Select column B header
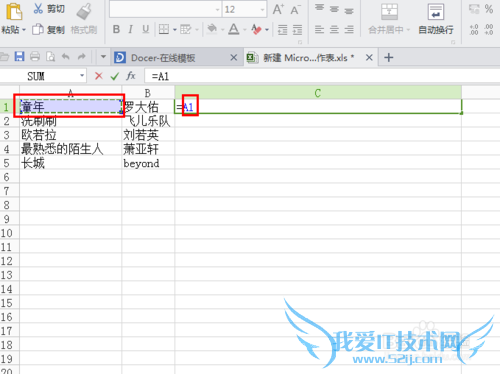 pos(148,93)
